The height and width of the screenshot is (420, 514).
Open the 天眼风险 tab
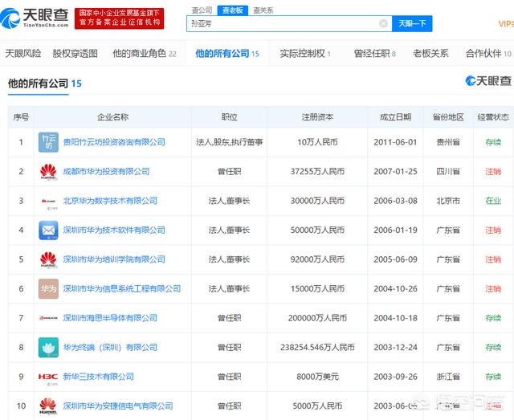click(23, 53)
